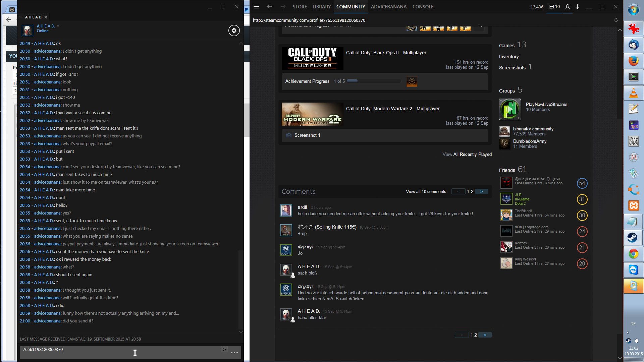
Task: Open the Steam hamburger menu
Action: 256,7
